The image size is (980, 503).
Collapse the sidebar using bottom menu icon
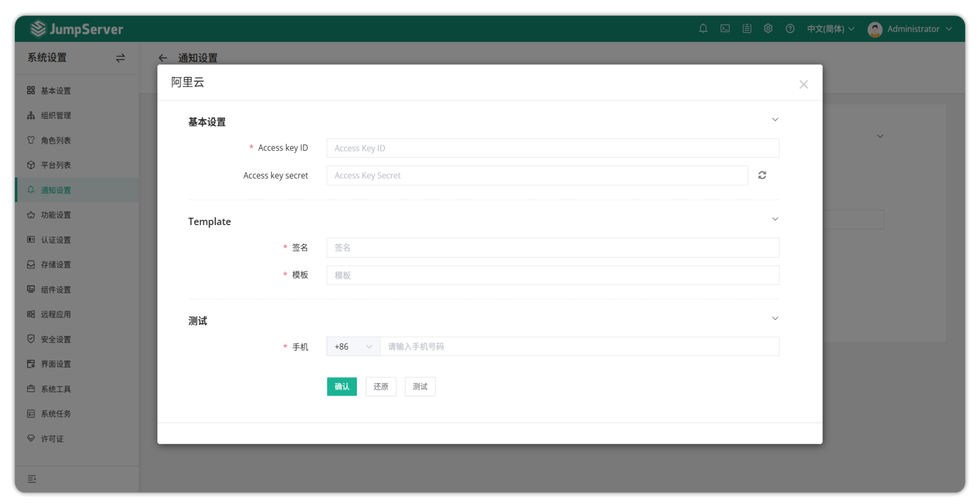(32, 479)
